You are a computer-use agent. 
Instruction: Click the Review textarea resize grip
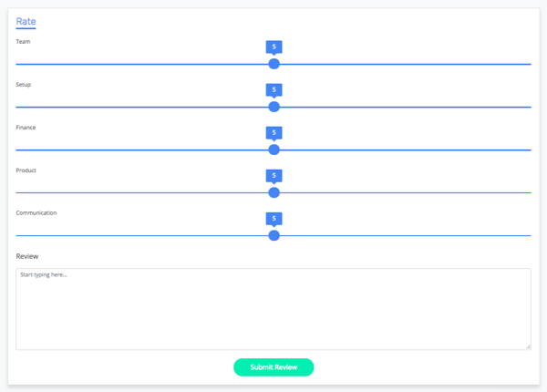coord(528,346)
